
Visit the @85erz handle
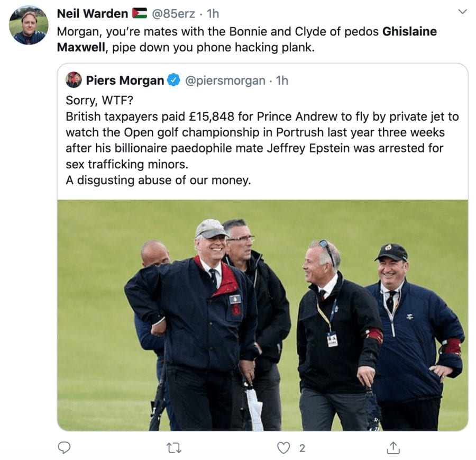pyautogui.click(x=173, y=14)
